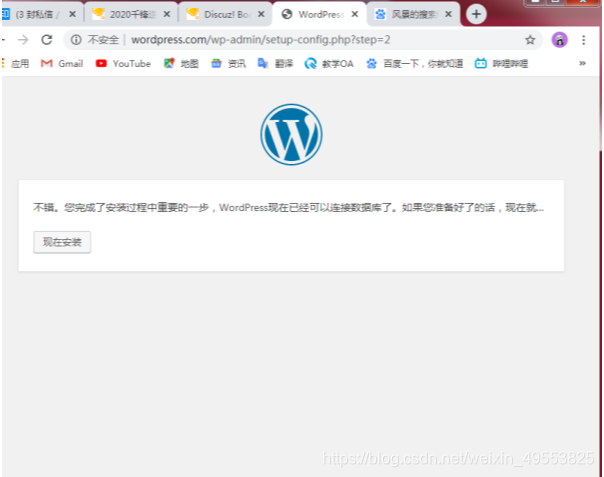Click the 不错 setup success message text
This screenshot has width=604, height=477.
pyautogui.click(x=289, y=208)
